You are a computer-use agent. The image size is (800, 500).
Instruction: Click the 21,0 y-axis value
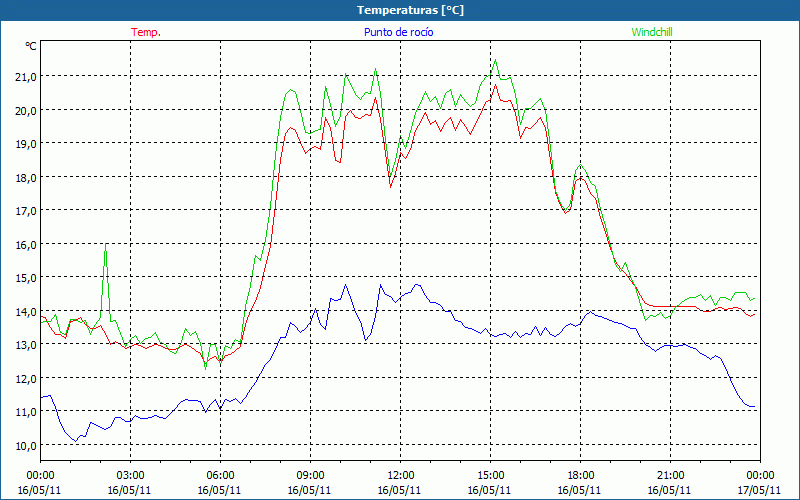26,77
